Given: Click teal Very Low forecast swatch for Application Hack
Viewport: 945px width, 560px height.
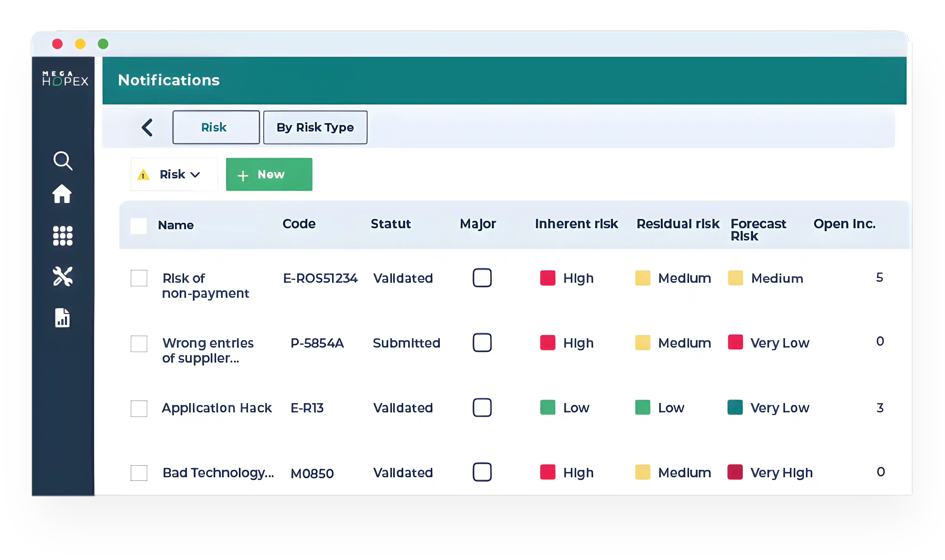Looking at the screenshot, I should pyautogui.click(x=735, y=407).
